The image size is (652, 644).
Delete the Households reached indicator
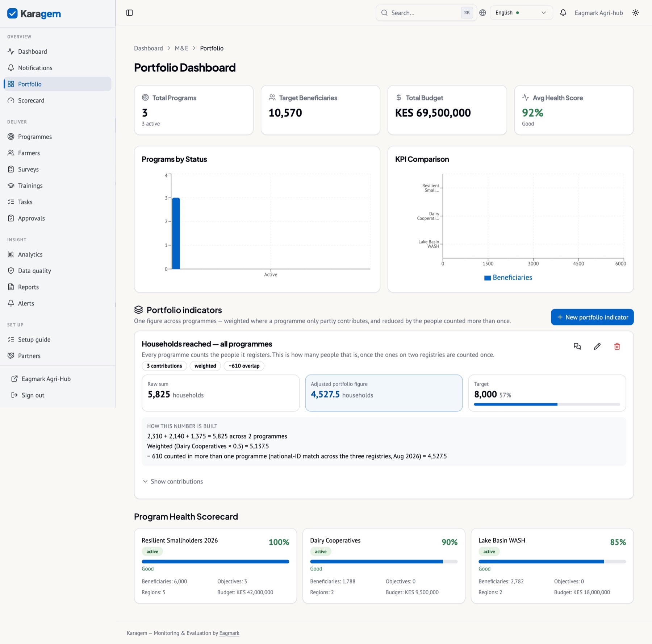coord(617,346)
